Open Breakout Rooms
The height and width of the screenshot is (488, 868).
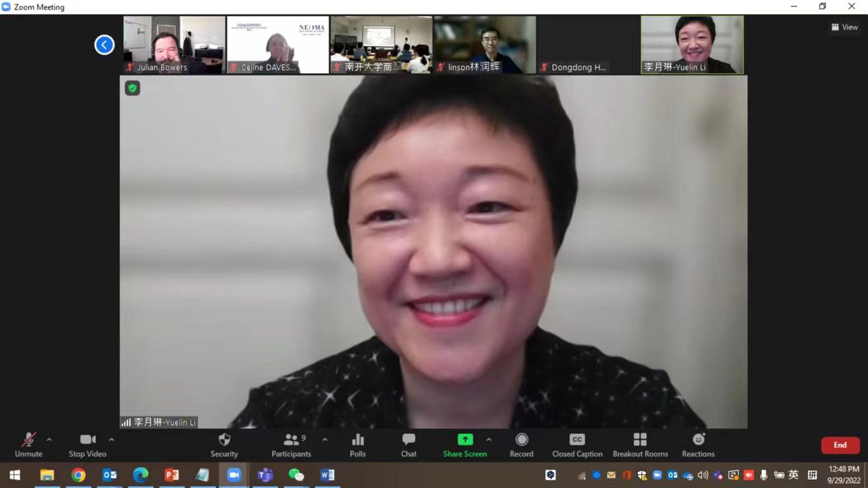point(640,445)
